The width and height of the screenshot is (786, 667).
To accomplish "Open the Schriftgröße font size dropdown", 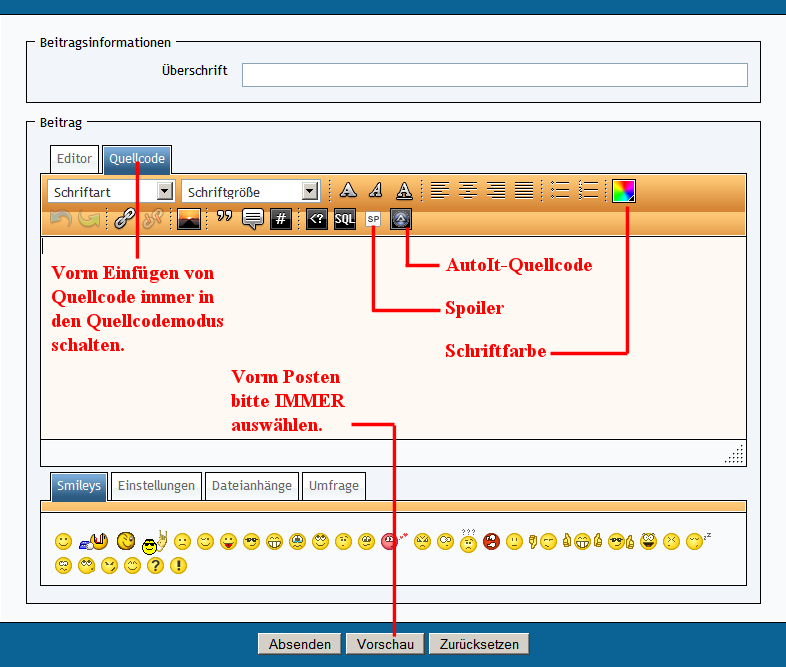I will click(x=250, y=191).
